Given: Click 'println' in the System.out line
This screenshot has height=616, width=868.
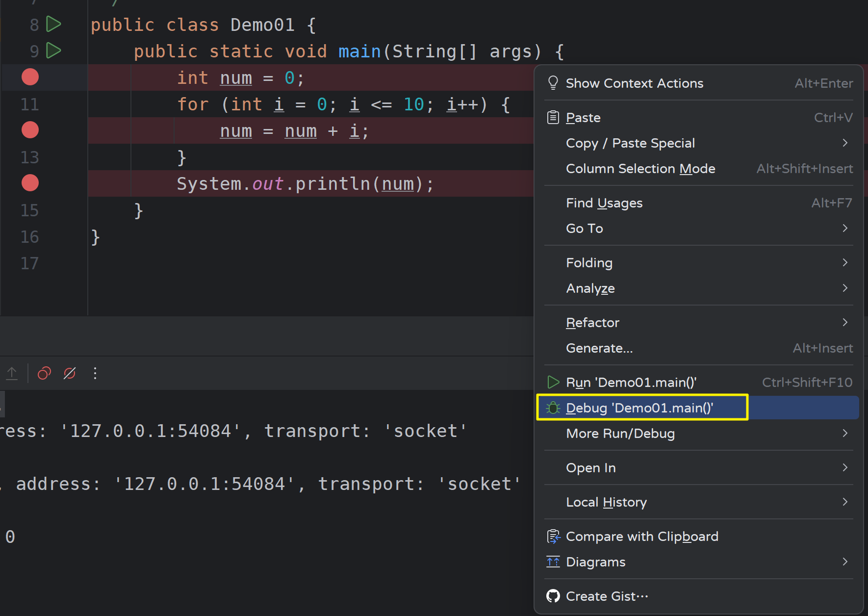Looking at the screenshot, I should pos(332,184).
